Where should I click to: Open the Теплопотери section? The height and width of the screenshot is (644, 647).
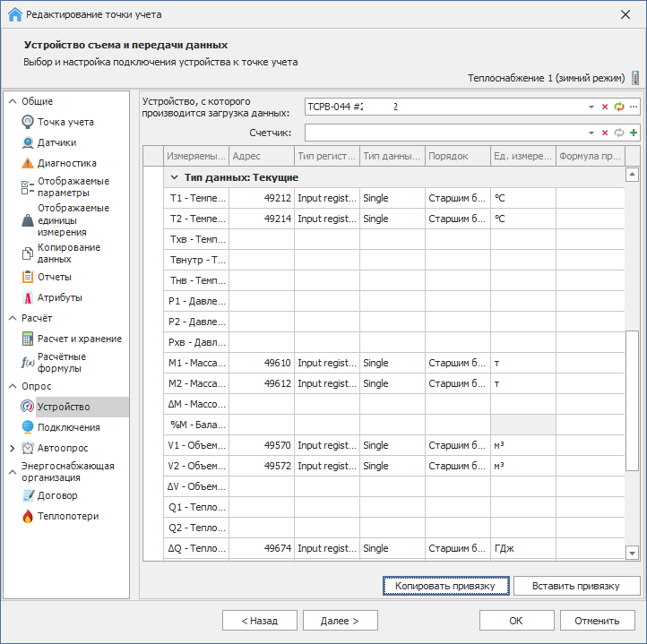[67, 516]
